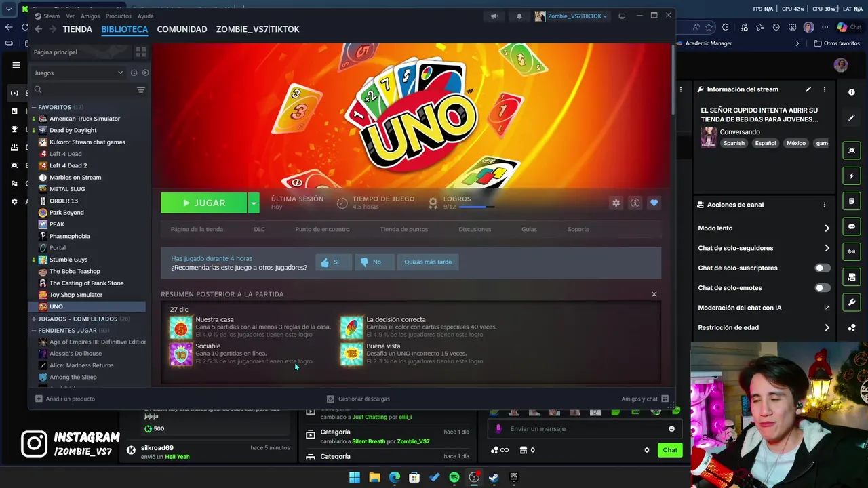
Task: Edit stream info with pencil icon
Action: coord(808,89)
